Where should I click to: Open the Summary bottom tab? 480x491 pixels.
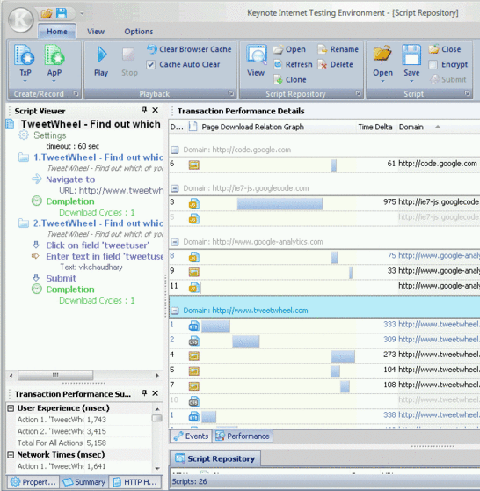click(x=84, y=482)
